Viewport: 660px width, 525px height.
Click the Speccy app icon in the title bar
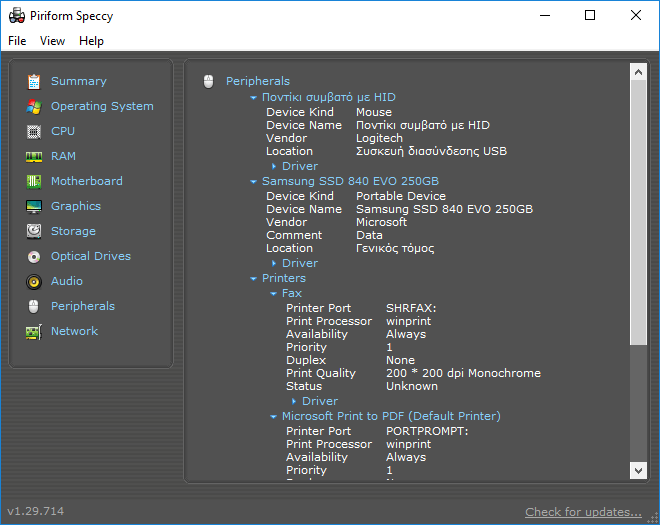pos(17,16)
